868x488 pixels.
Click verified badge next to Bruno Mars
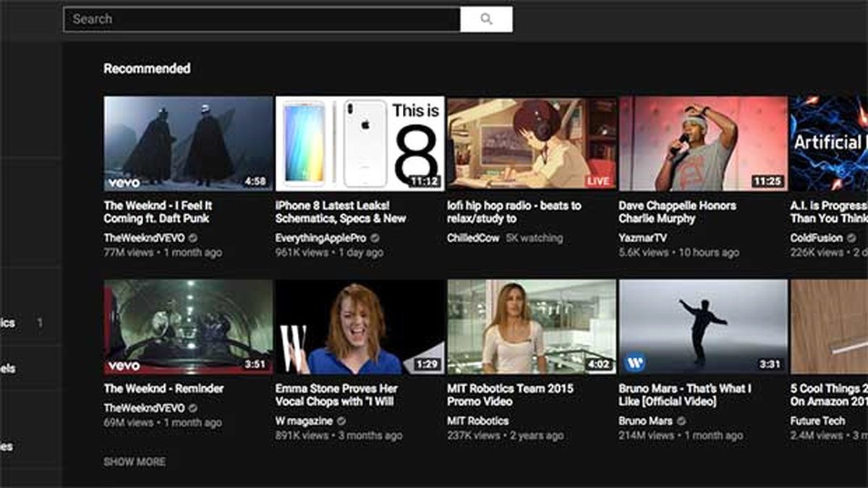click(681, 421)
